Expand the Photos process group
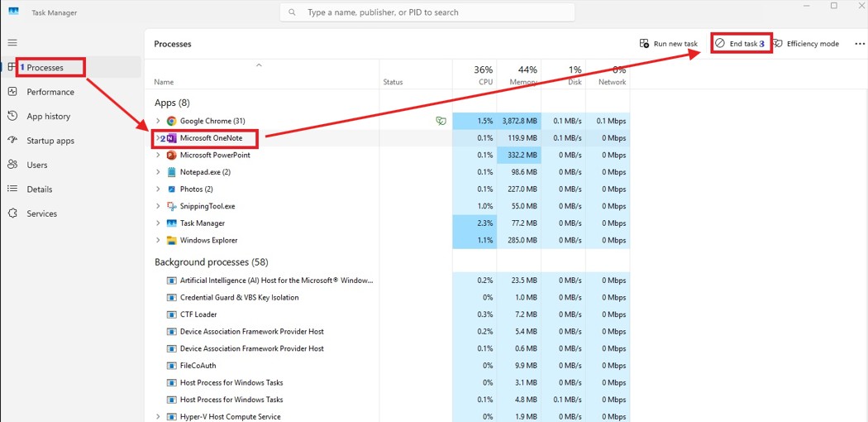Screen dimensions: 868x422 tap(158, 189)
